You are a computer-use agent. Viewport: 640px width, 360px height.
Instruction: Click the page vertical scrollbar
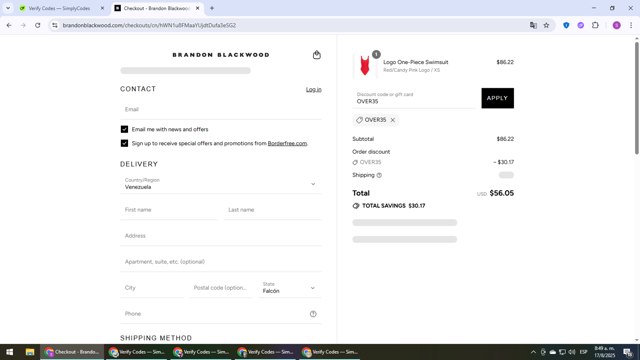coord(637,98)
